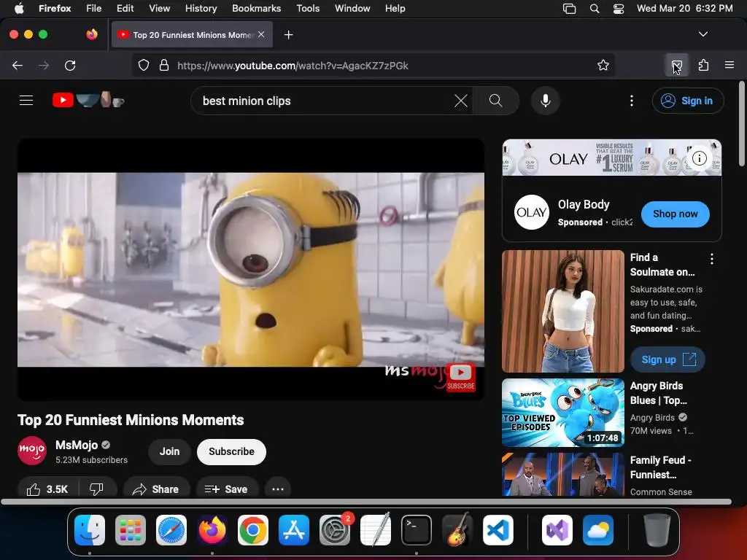
Task: Run search with the magnifier button
Action: [x=496, y=101]
